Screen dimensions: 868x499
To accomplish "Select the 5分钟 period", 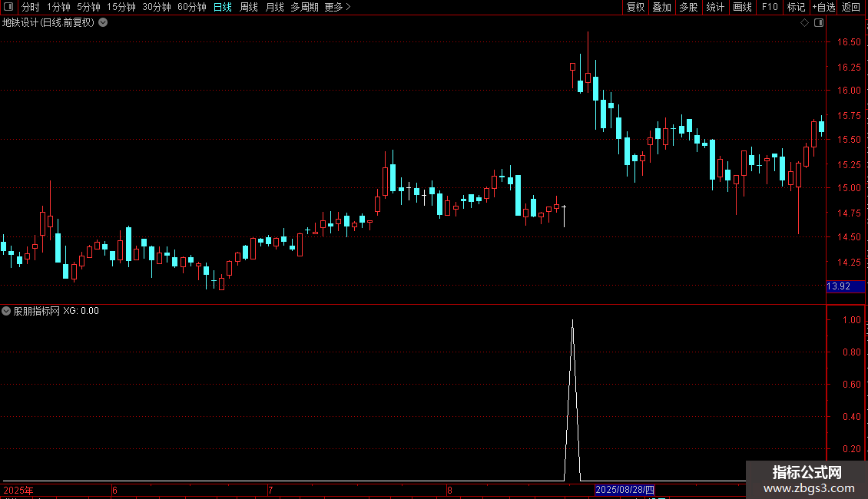I will (x=88, y=7).
